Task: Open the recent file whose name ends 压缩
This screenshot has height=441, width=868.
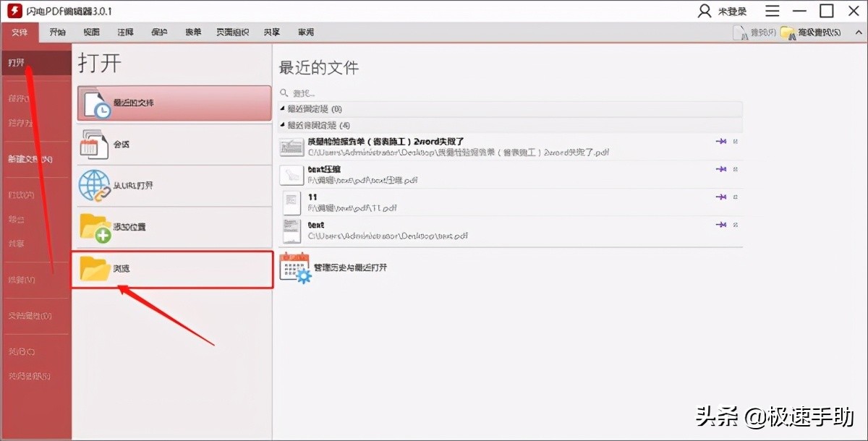Action: point(510,174)
